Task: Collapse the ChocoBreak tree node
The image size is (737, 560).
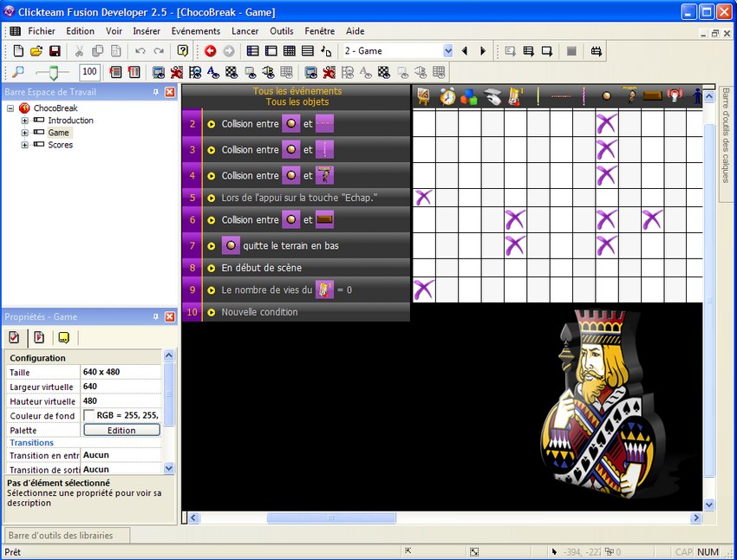Action: [10, 108]
